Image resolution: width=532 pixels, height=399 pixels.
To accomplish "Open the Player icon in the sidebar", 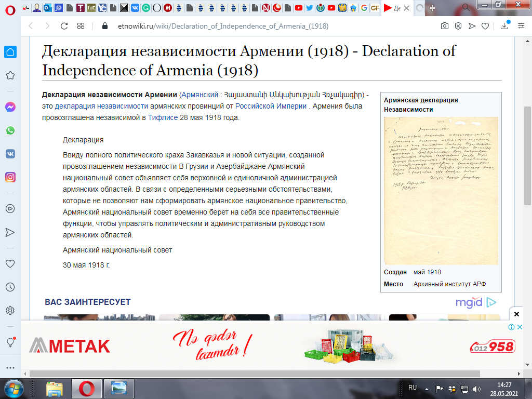I will click(x=10, y=209).
